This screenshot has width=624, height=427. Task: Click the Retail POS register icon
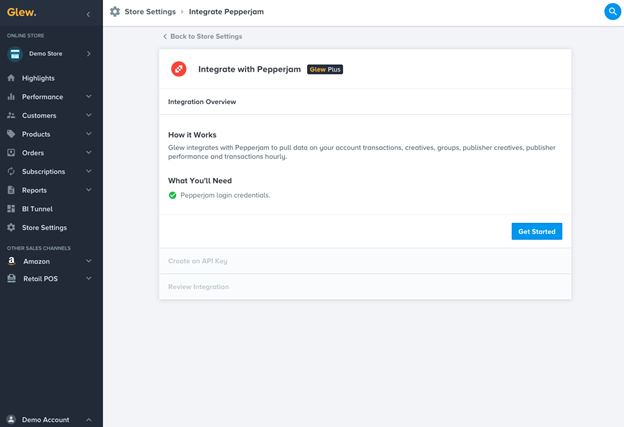(x=12, y=279)
